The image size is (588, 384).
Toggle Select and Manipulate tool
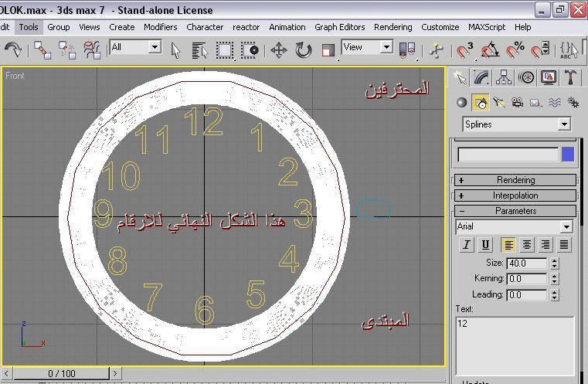436,50
